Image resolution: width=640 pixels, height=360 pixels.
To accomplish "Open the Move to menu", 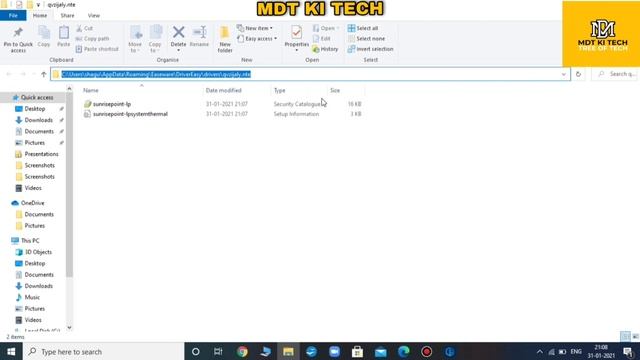I will (135, 39).
